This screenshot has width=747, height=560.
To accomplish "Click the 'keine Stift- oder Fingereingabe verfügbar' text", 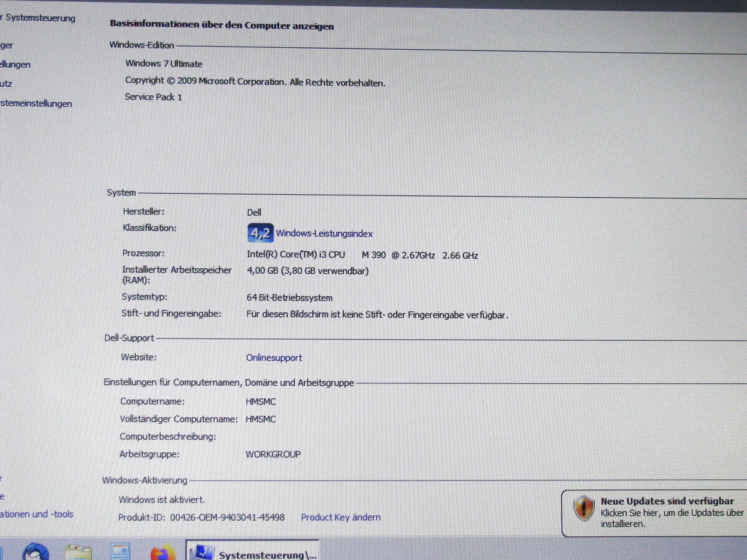I will [426, 315].
